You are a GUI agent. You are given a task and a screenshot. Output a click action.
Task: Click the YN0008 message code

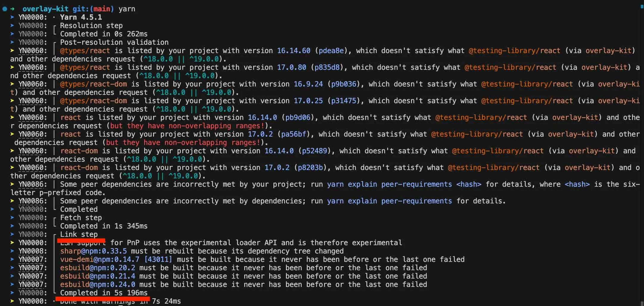tap(31, 251)
